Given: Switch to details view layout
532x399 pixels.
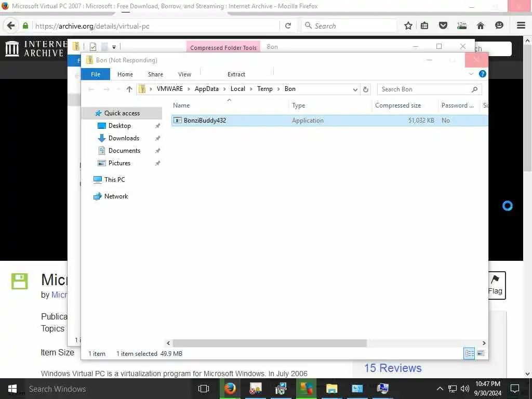Looking at the screenshot, I should [469, 353].
